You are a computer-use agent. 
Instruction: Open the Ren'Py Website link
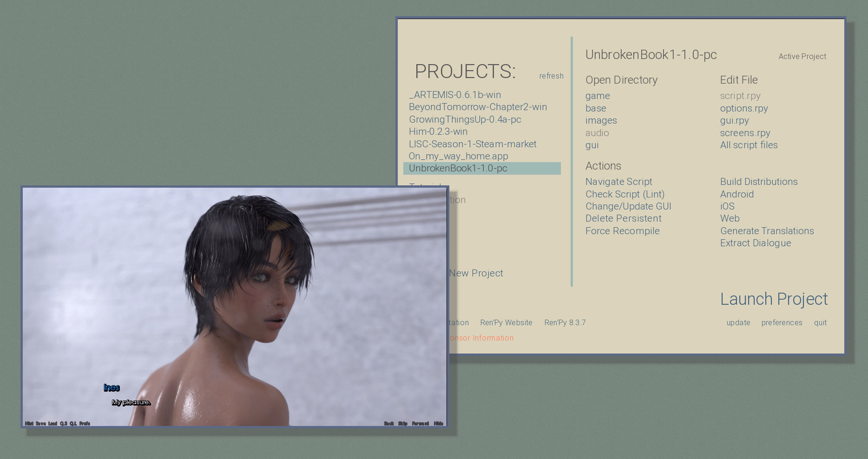(x=506, y=322)
